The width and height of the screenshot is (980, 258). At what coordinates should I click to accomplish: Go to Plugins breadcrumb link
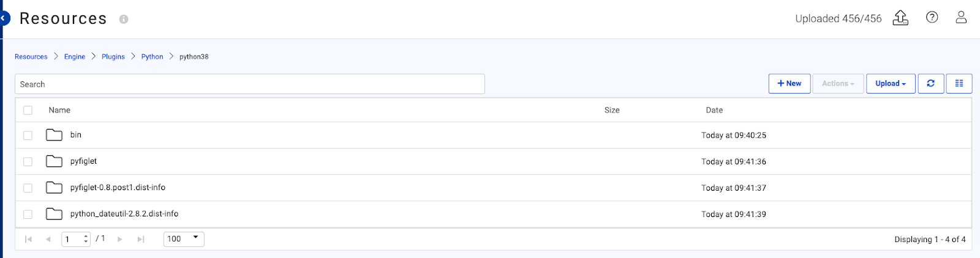click(x=113, y=57)
